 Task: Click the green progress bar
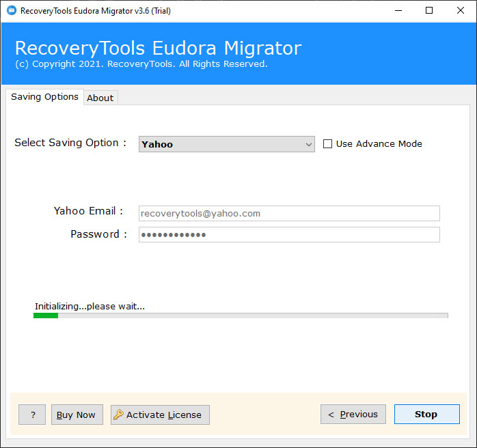pyautogui.click(x=241, y=316)
